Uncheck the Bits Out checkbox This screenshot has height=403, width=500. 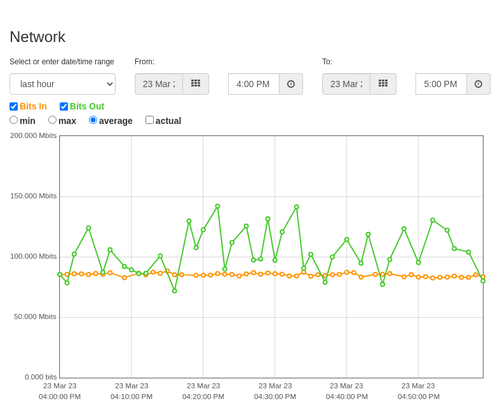[x=64, y=106]
